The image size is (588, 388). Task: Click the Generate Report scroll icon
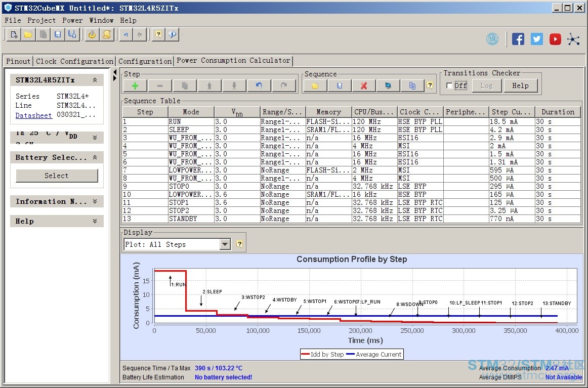pyautogui.click(x=107, y=35)
